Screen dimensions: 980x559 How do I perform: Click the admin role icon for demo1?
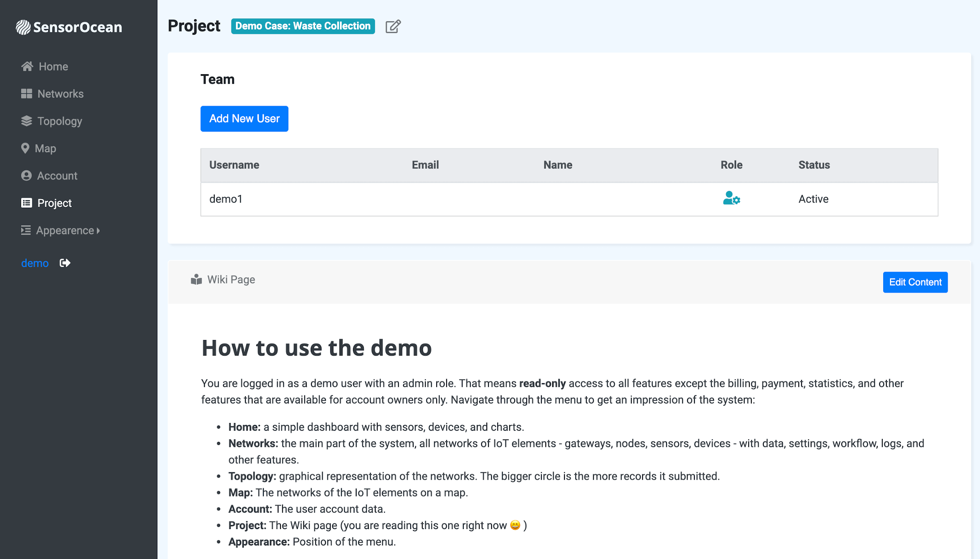731,198
